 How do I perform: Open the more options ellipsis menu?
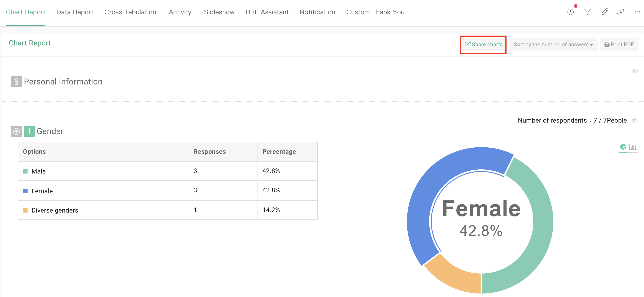click(x=637, y=12)
